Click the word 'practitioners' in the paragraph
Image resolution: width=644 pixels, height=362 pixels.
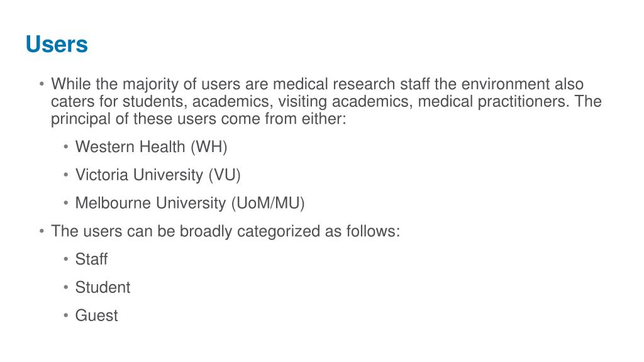pyautogui.click(x=523, y=101)
